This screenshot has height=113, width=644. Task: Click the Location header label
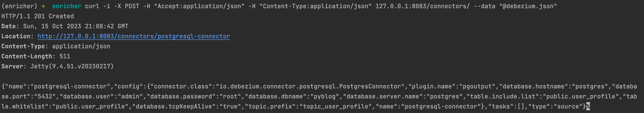17,36
